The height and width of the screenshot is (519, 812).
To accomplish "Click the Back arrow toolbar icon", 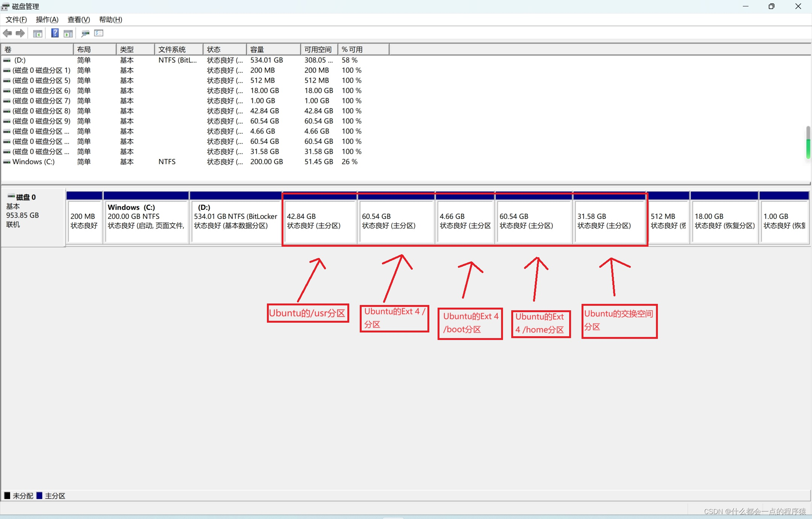I will tap(7, 33).
